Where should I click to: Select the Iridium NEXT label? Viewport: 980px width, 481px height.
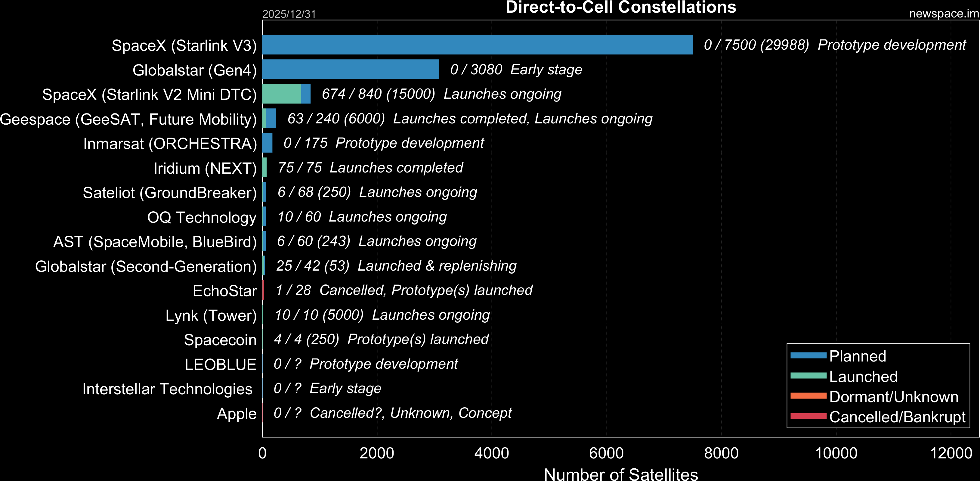pos(205,168)
